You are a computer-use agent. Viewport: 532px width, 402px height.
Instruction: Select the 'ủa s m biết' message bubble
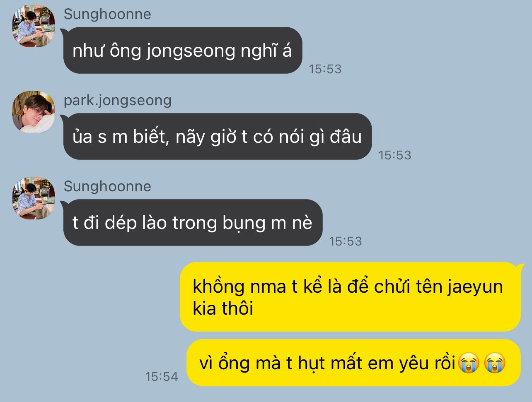[217, 137]
